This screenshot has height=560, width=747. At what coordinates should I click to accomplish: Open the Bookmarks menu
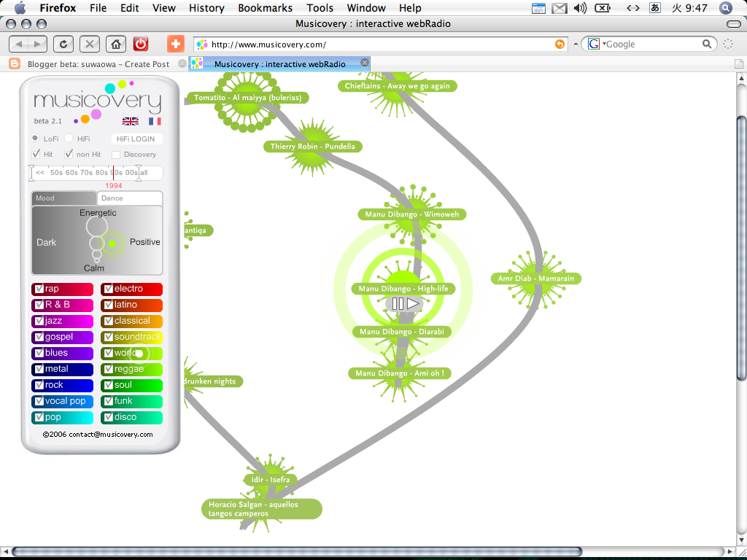[x=265, y=8]
